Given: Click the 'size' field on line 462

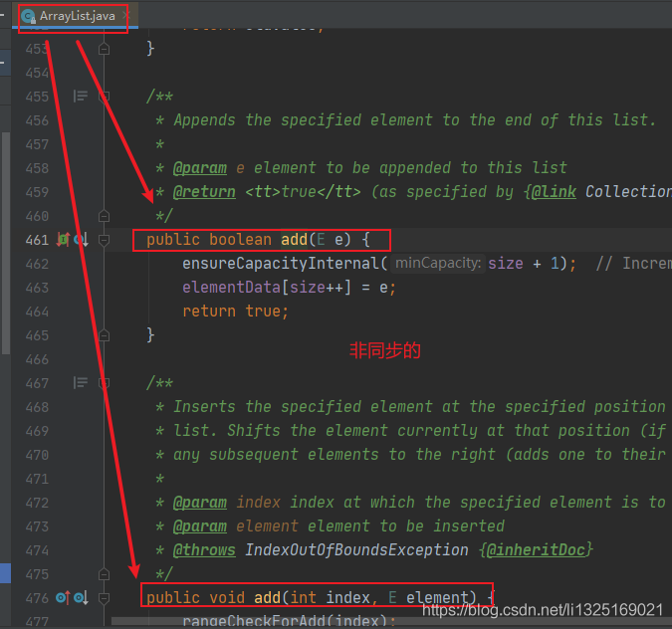Looking at the screenshot, I should (506, 264).
